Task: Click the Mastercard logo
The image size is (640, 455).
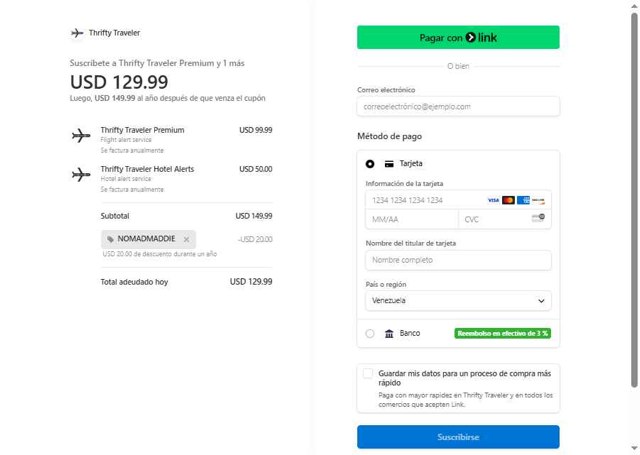Action: (x=508, y=200)
